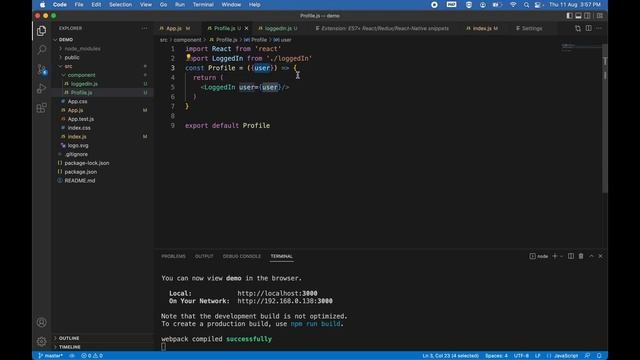
Task: Open the Wi-Fi menu bar icon
Action: pyautogui.click(x=513, y=4)
